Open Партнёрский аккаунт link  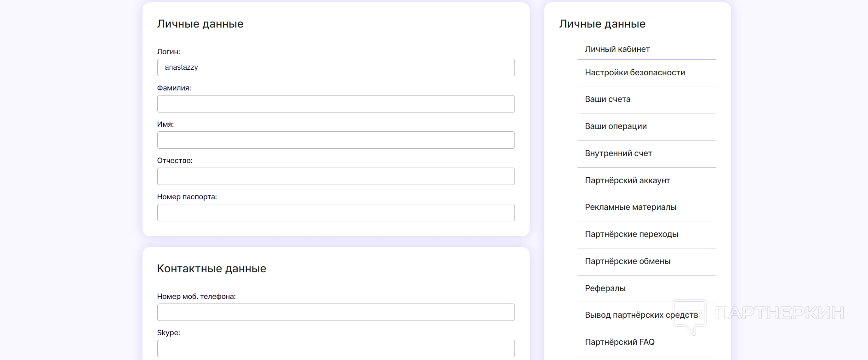pos(627,180)
